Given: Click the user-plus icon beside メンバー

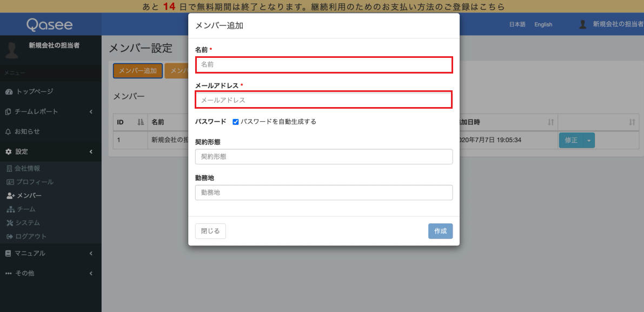Looking at the screenshot, I should click(11, 196).
